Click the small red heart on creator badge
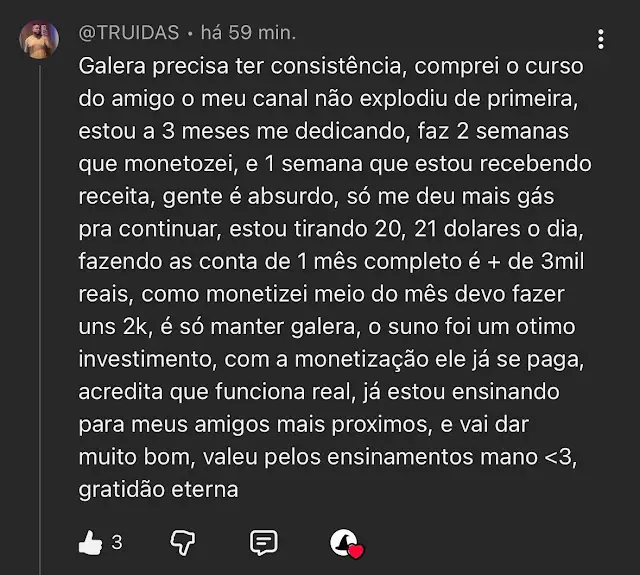640x575 pixels. tap(356, 552)
